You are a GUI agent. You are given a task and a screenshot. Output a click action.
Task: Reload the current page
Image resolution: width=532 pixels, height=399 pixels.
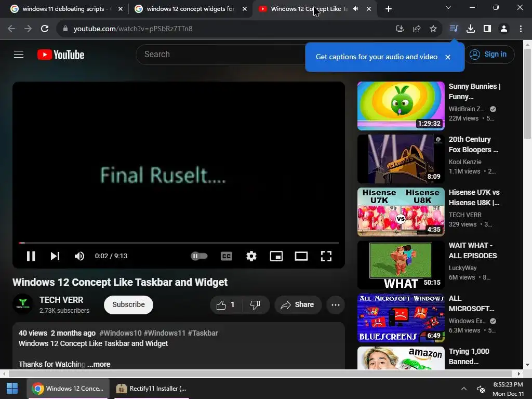click(45, 29)
